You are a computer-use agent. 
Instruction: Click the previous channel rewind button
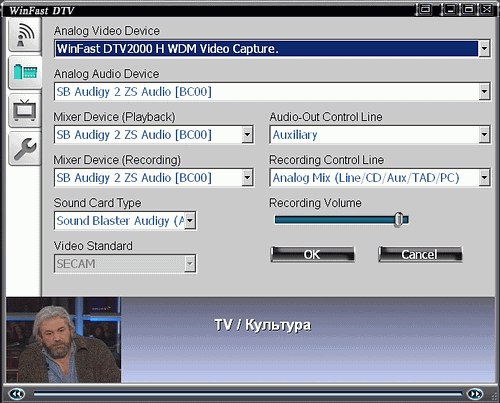(x=16, y=394)
